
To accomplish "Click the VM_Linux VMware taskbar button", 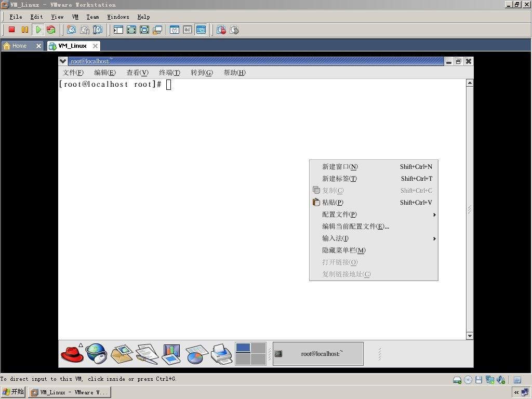I will click(70, 392).
